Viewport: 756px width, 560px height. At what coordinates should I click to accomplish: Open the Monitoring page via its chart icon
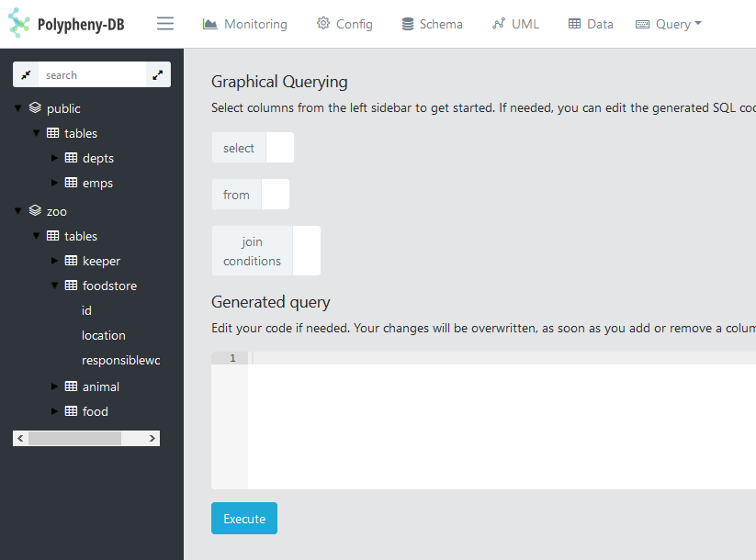click(x=211, y=24)
